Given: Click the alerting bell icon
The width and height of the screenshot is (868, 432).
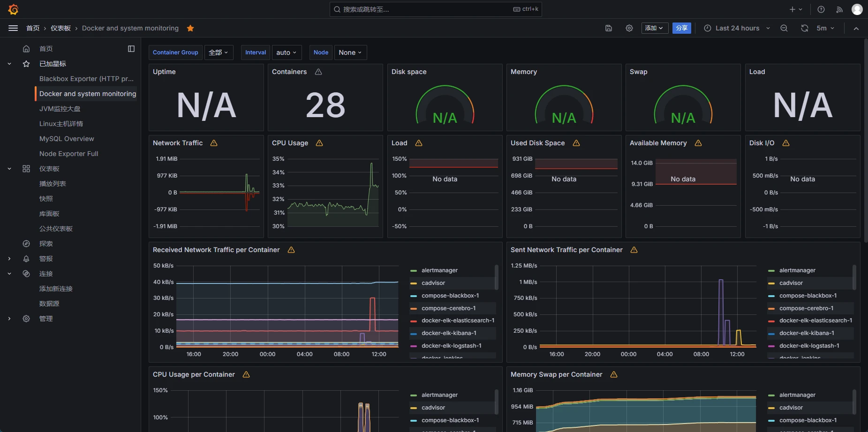Looking at the screenshot, I should tap(26, 259).
